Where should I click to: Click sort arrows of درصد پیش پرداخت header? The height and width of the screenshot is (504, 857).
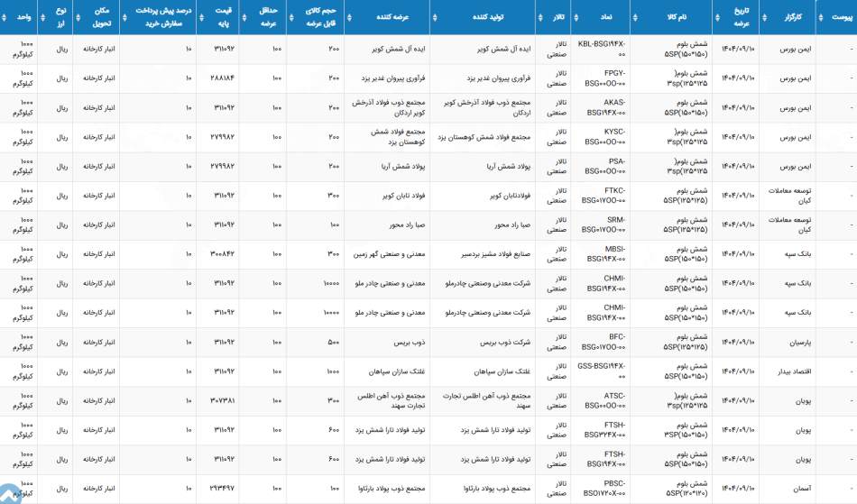[x=124, y=17]
